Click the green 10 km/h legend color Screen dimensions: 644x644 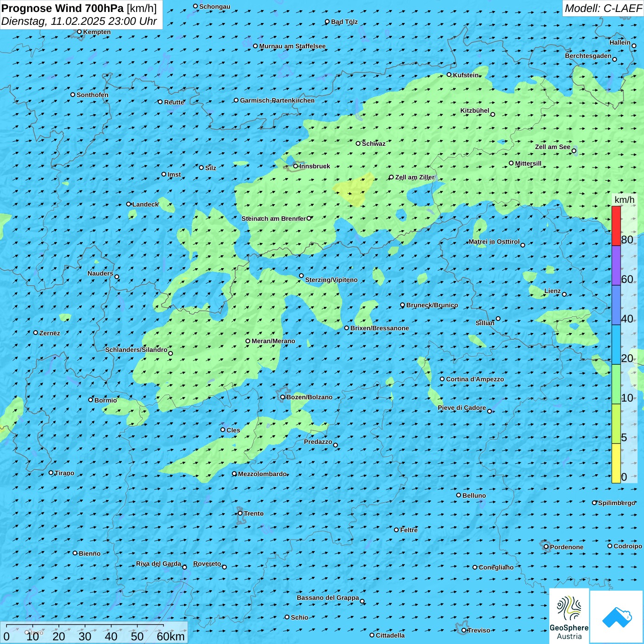click(616, 384)
